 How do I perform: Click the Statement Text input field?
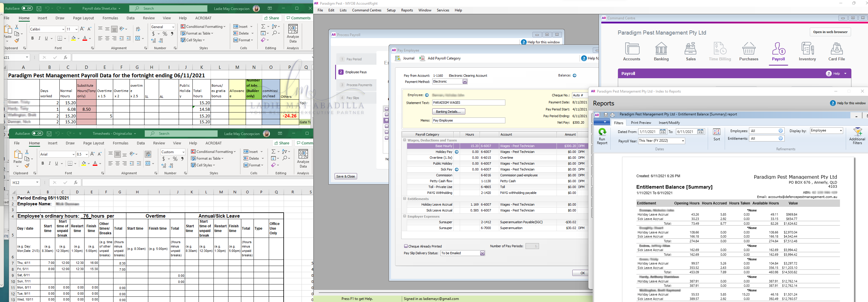tap(469, 103)
